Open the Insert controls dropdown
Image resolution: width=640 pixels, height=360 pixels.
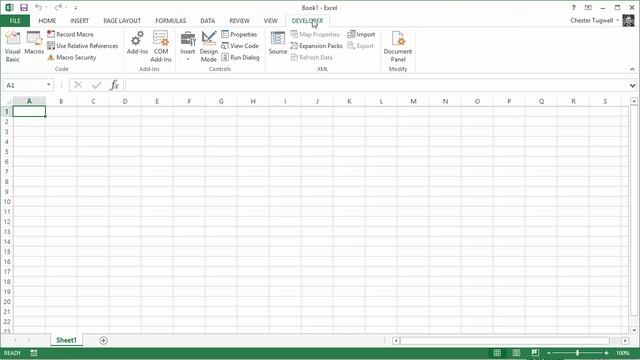pos(188,47)
